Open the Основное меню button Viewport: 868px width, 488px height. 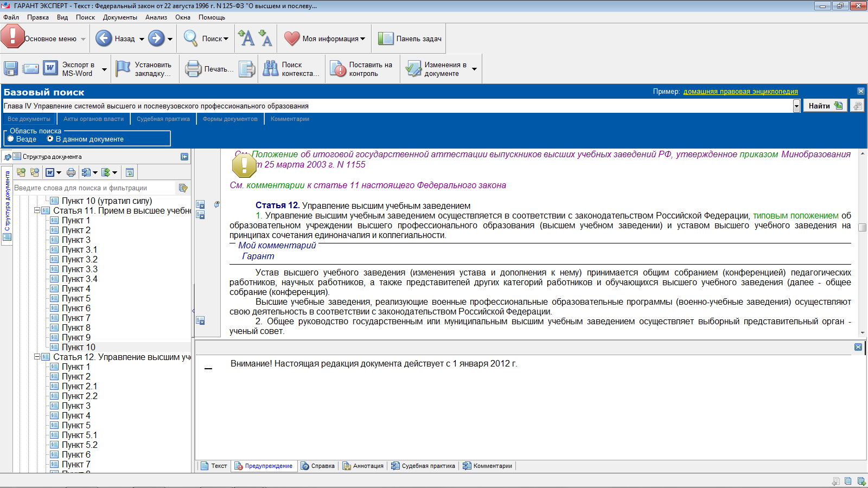43,38
